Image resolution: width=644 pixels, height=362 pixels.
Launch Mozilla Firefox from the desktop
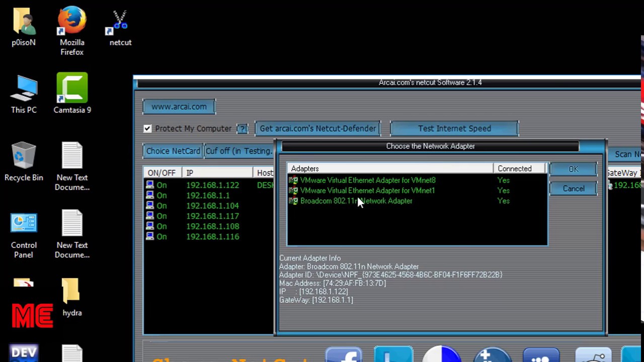(x=72, y=21)
